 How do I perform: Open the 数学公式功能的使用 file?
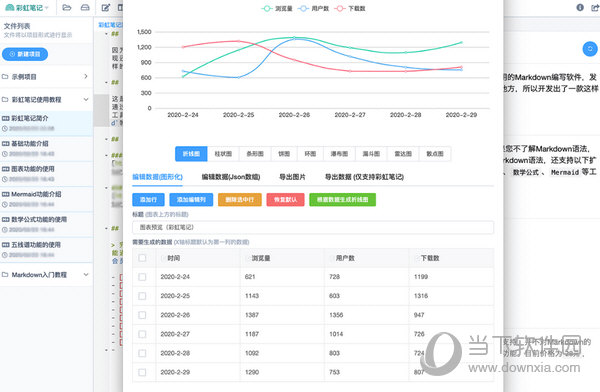point(46,224)
